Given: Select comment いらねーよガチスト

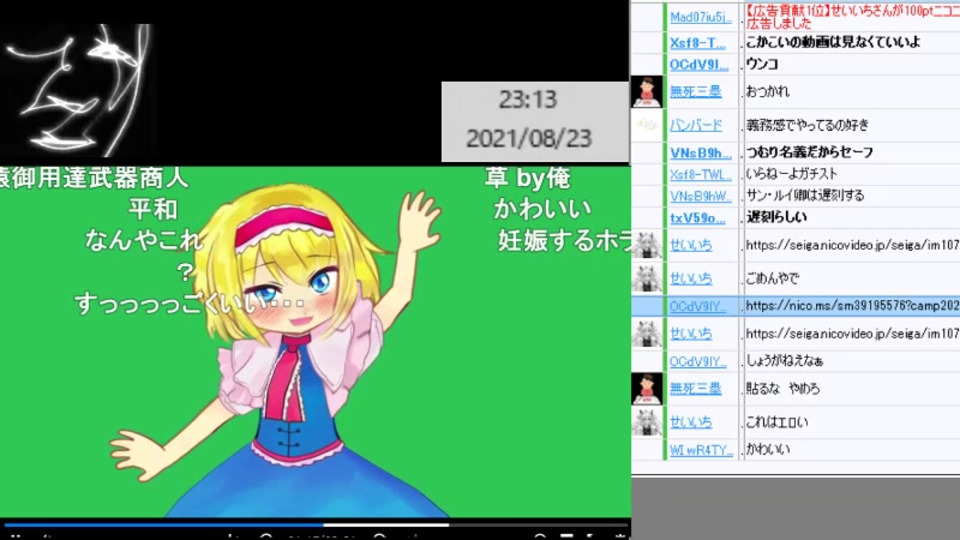Looking at the screenshot, I should (791, 174).
